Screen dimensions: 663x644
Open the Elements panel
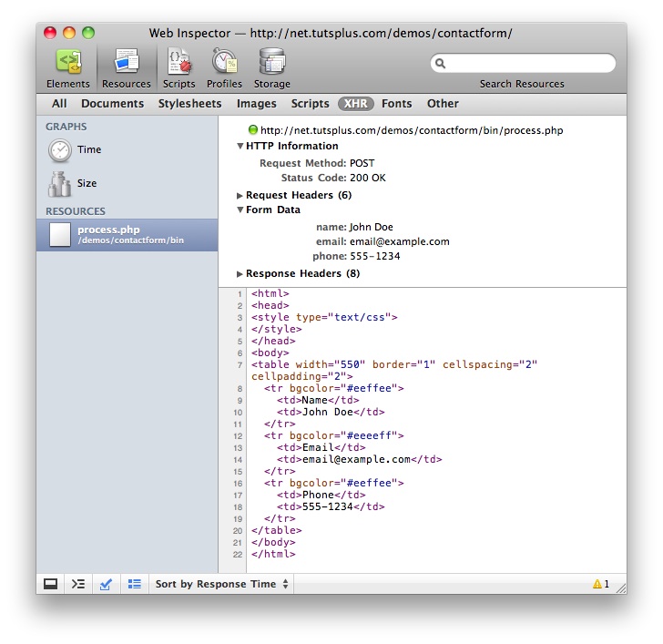click(68, 67)
